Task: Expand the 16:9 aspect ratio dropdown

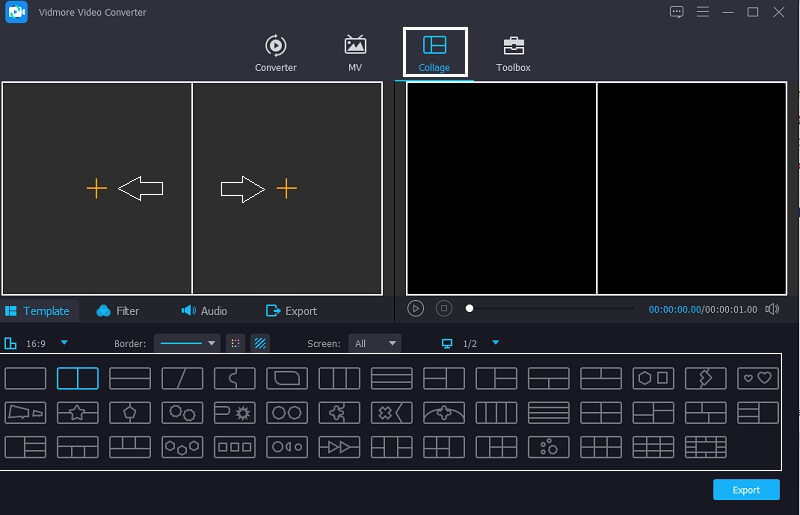Action: [65, 343]
